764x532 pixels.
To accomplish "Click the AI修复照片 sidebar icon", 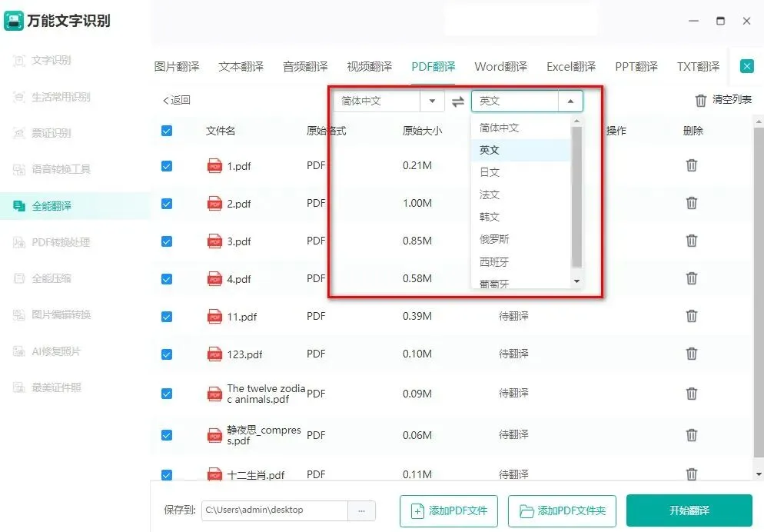I will 18,351.
